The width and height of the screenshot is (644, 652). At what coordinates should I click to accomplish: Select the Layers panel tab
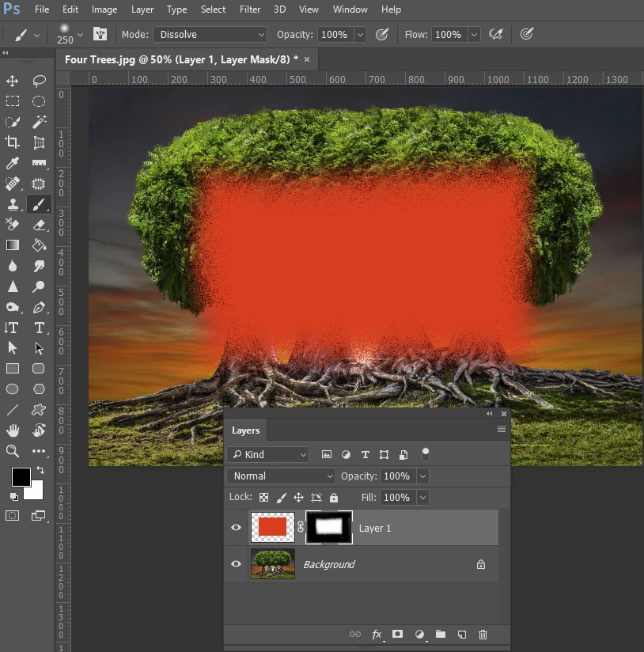point(246,430)
